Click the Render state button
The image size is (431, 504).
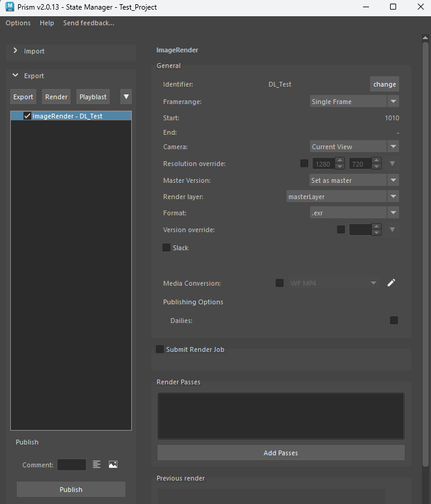click(x=57, y=97)
